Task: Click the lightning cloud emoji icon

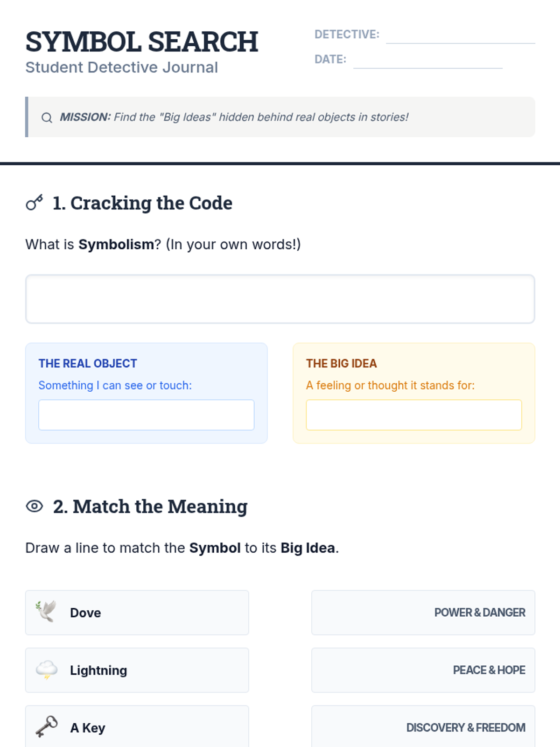Action: (47, 670)
